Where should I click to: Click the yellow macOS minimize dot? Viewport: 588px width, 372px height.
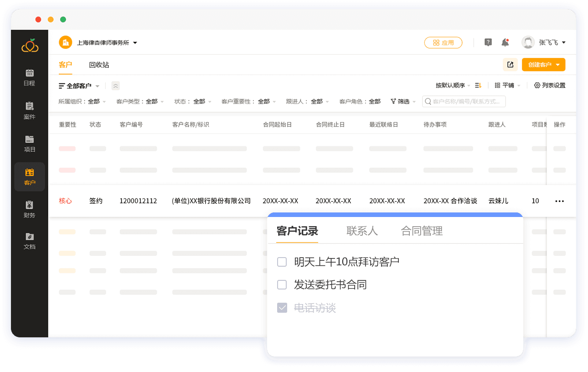(x=51, y=19)
